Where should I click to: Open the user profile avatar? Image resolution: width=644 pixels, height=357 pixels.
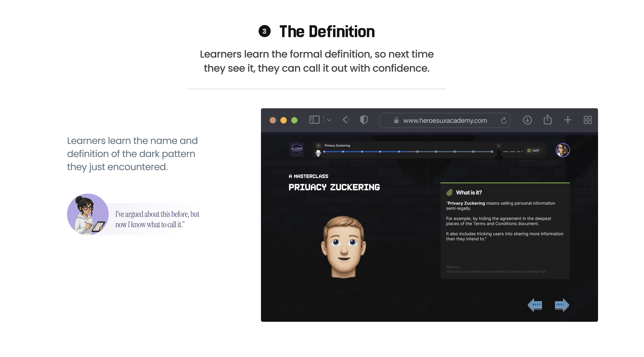pos(563,150)
